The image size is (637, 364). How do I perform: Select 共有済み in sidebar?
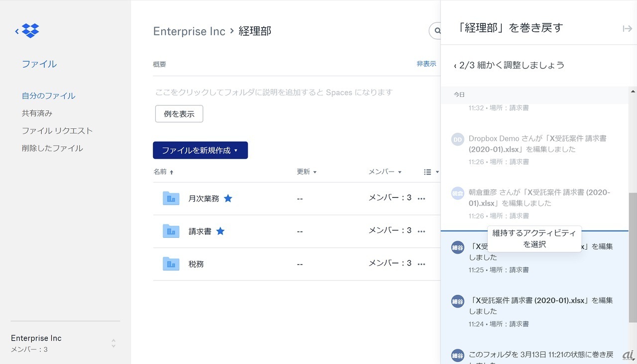click(x=37, y=113)
